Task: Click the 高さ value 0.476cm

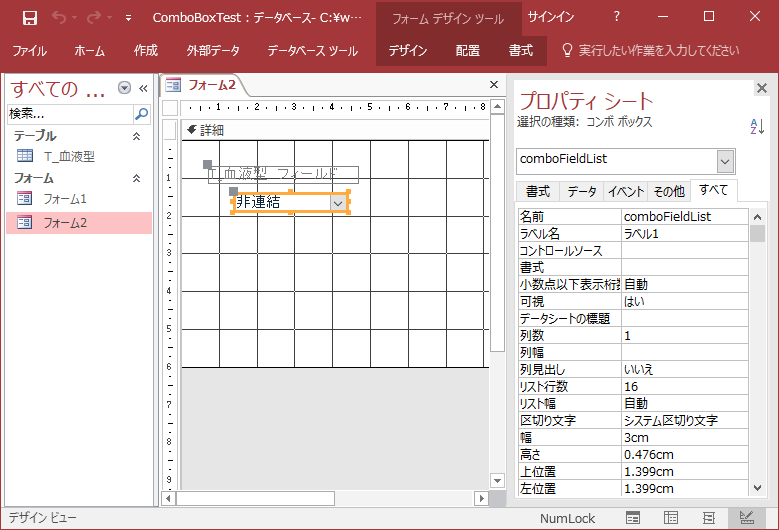Action: click(685, 454)
